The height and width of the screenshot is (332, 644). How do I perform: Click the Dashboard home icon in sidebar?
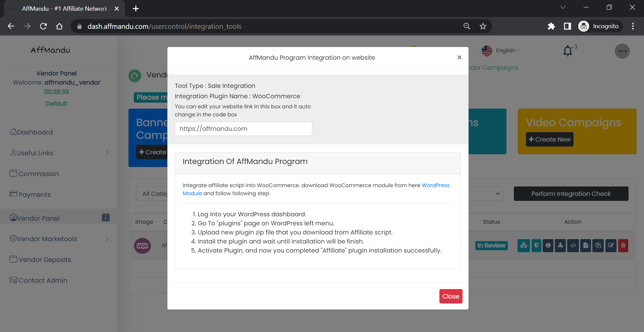13,132
